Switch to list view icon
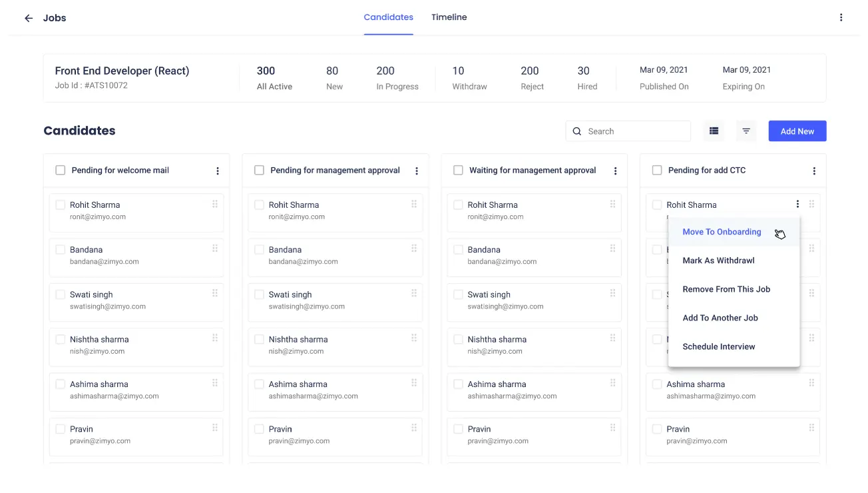The width and height of the screenshot is (868, 493). (714, 131)
